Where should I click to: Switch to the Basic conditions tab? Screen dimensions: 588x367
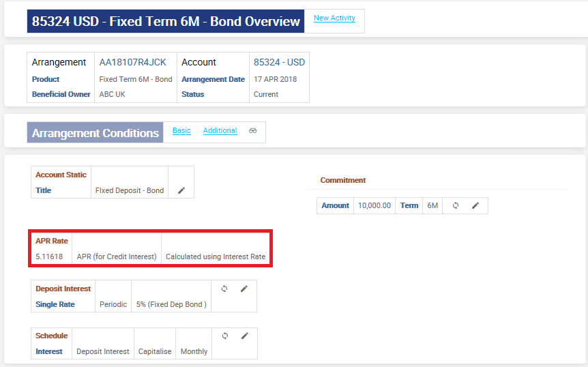tap(181, 130)
